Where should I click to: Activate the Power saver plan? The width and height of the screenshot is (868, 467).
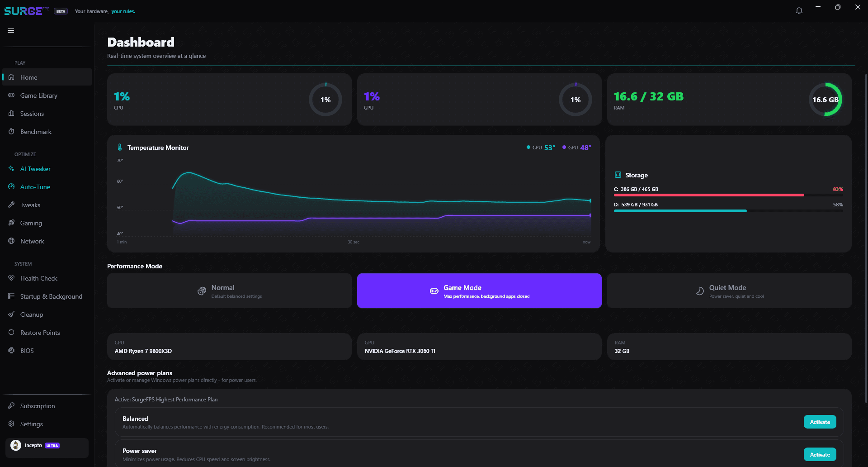(x=820, y=454)
